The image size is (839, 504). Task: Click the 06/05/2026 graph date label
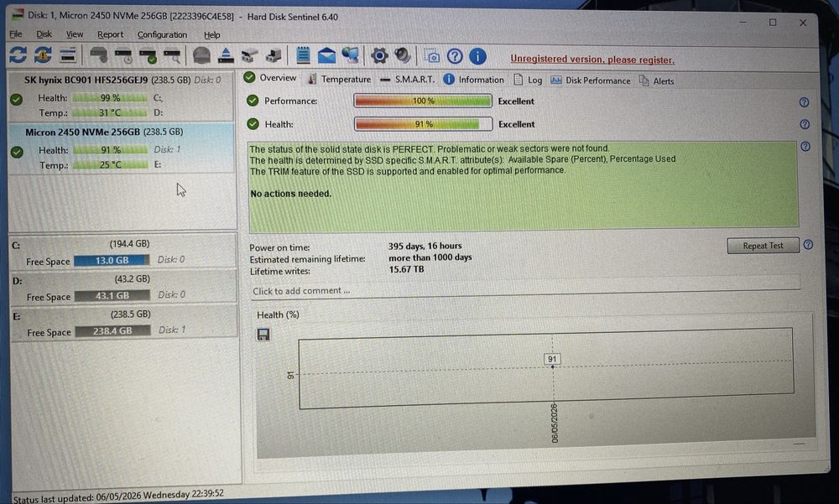point(555,423)
